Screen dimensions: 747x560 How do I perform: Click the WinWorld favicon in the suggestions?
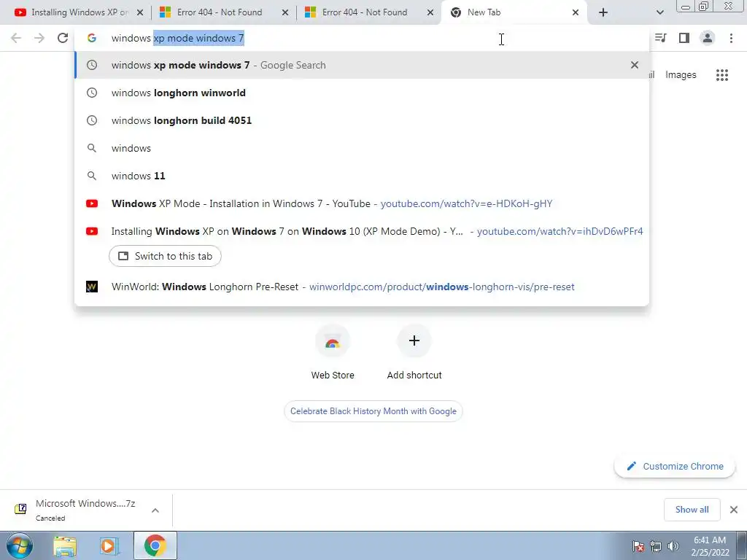click(x=92, y=287)
